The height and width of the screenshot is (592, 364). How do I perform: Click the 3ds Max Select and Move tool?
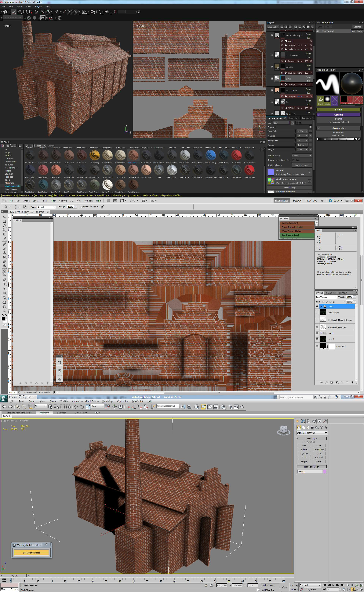[76, 407]
